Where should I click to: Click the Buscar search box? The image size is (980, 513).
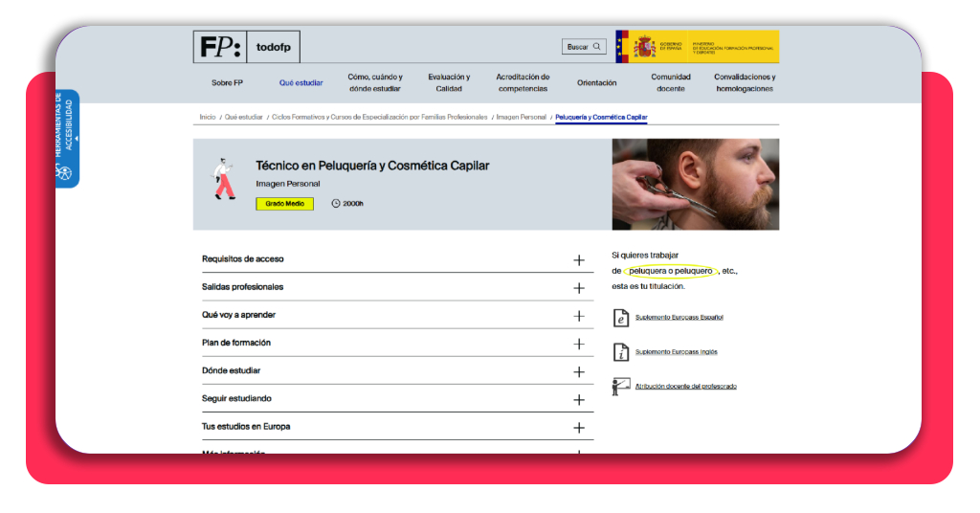[584, 47]
